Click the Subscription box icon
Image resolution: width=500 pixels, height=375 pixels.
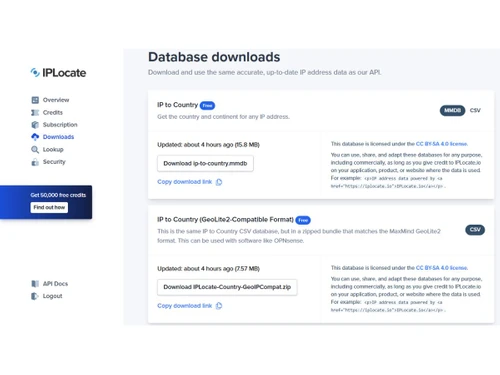coord(35,125)
